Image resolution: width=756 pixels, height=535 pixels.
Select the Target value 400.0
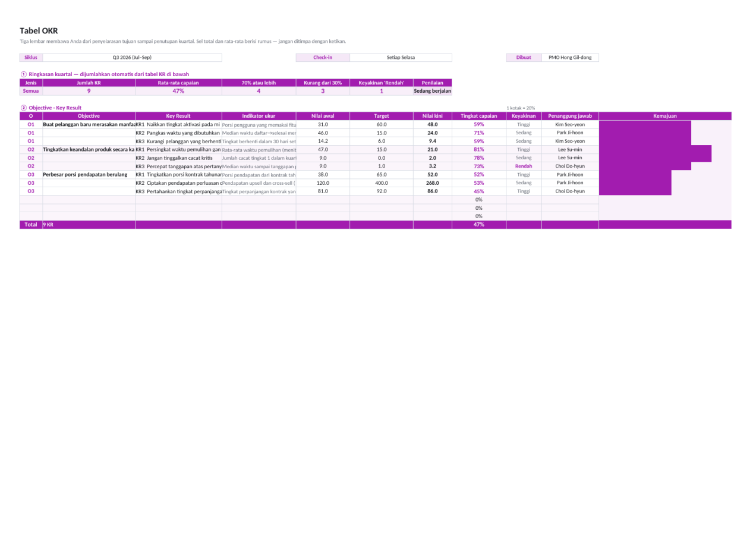coord(381,182)
